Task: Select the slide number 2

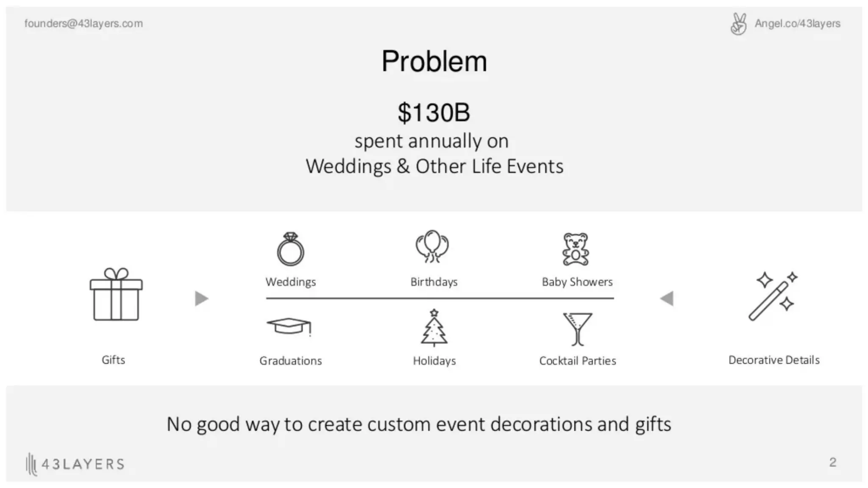Action: click(833, 462)
